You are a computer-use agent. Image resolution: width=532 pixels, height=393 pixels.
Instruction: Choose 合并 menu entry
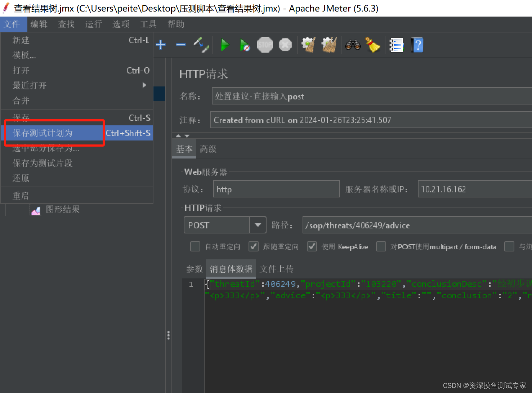77,101
